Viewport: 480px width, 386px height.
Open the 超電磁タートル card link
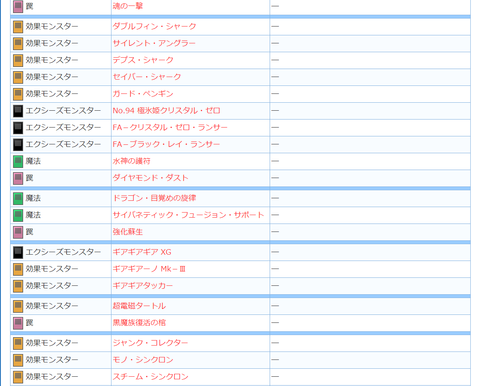click(139, 306)
